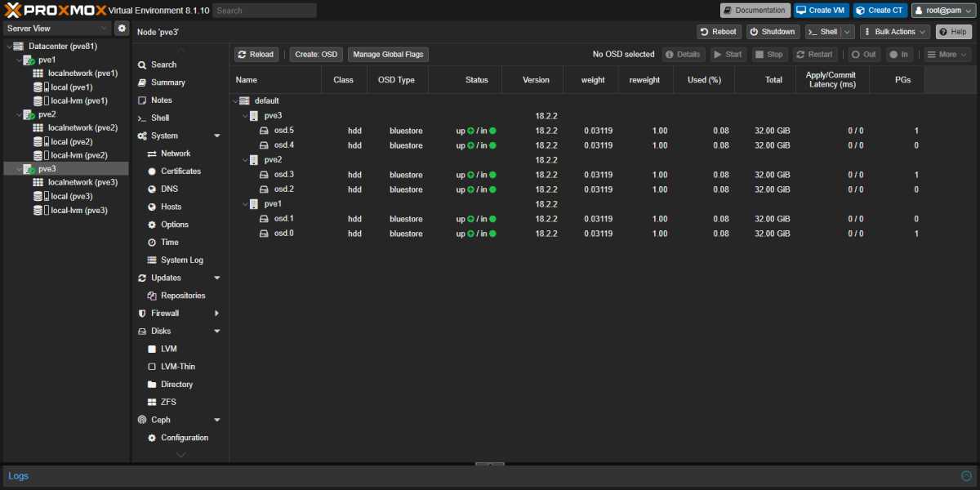Expand the Firewall submenu arrow
The height and width of the screenshot is (490, 980).
tap(217, 314)
